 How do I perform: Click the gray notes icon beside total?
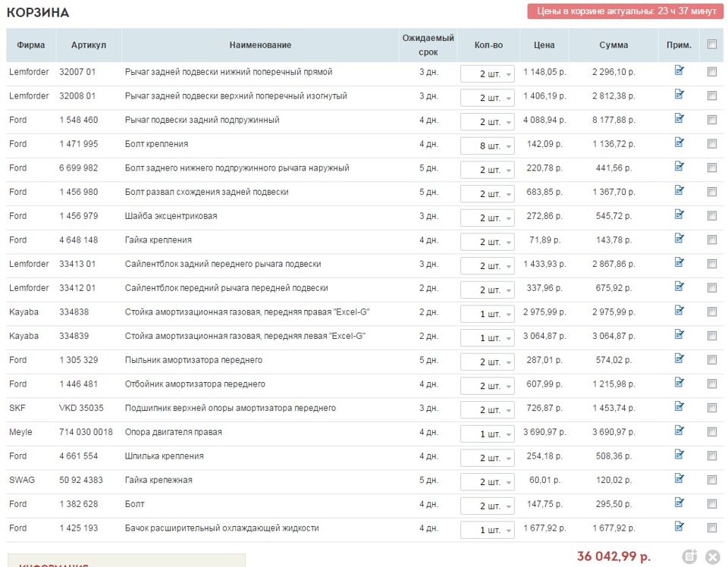(x=689, y=556)
